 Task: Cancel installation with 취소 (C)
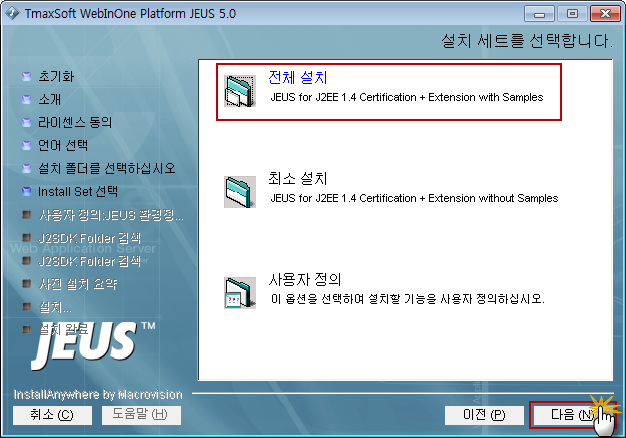coord(52,415)
